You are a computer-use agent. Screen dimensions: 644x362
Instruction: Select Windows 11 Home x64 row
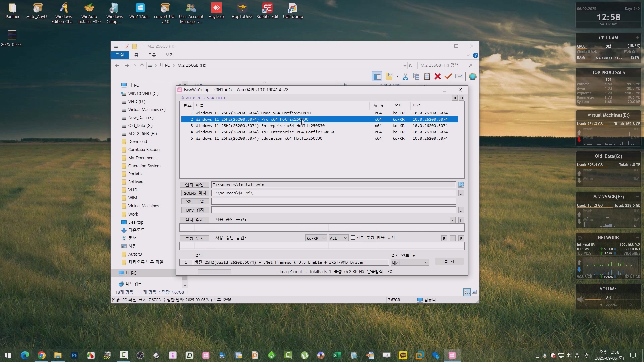[x=319, y=113]
